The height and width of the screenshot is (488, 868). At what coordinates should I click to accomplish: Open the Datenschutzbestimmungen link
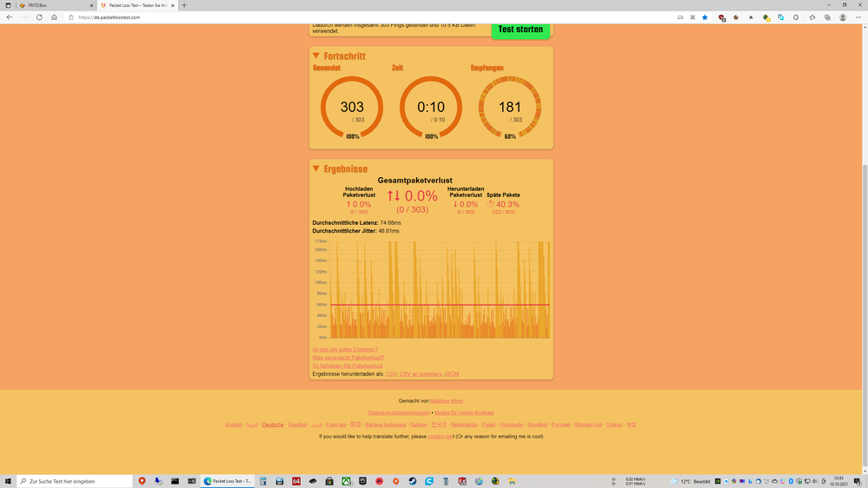(x=399, y=412)
